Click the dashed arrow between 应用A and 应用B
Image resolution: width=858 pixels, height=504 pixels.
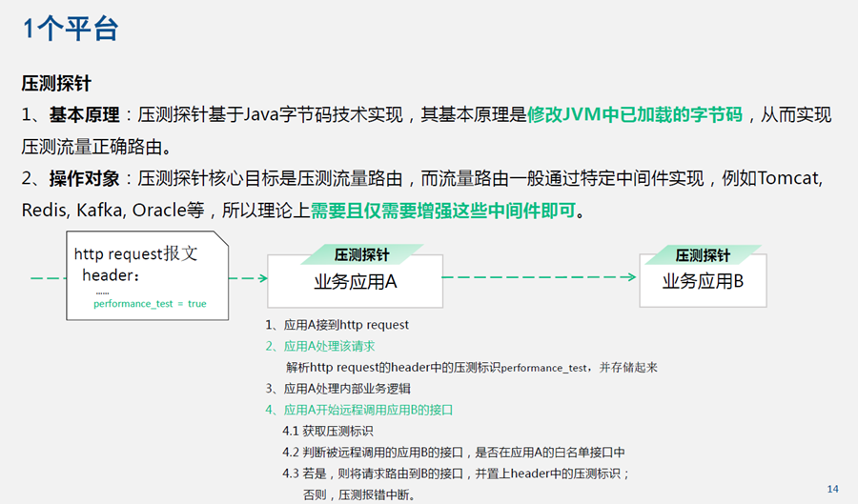pyautogui.click(x=541, y=277)
